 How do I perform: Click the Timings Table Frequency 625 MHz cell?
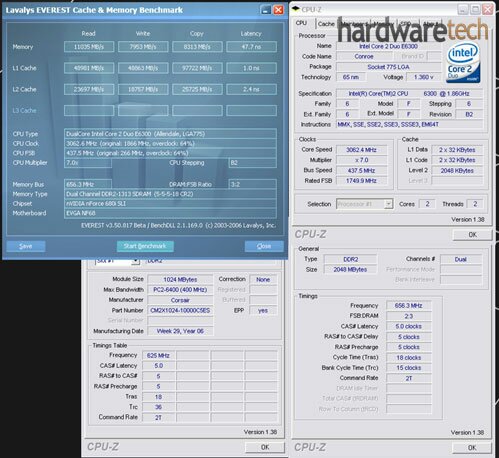coord(159,356)
